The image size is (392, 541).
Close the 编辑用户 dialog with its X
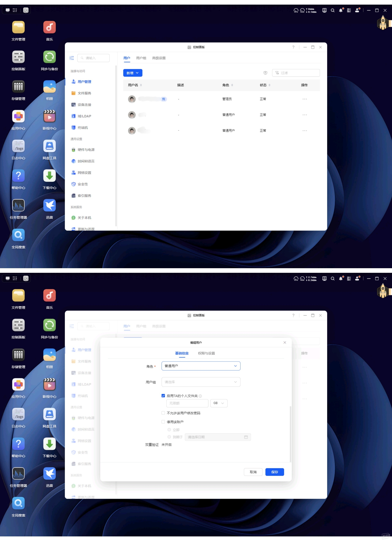pyautogui.click(x=285, y=342)
